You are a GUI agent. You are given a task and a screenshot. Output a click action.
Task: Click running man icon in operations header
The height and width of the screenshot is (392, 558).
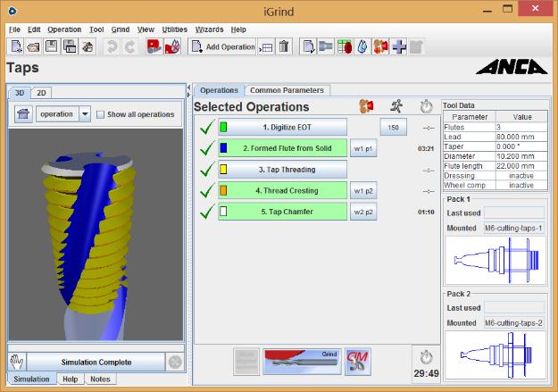(396, 106)
